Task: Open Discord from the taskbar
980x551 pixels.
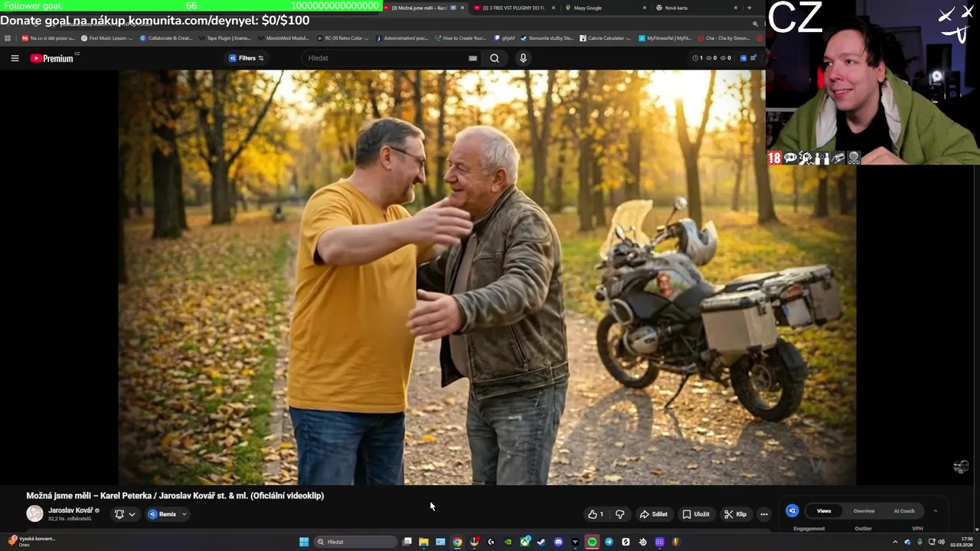Action: (x=558, y=542)
